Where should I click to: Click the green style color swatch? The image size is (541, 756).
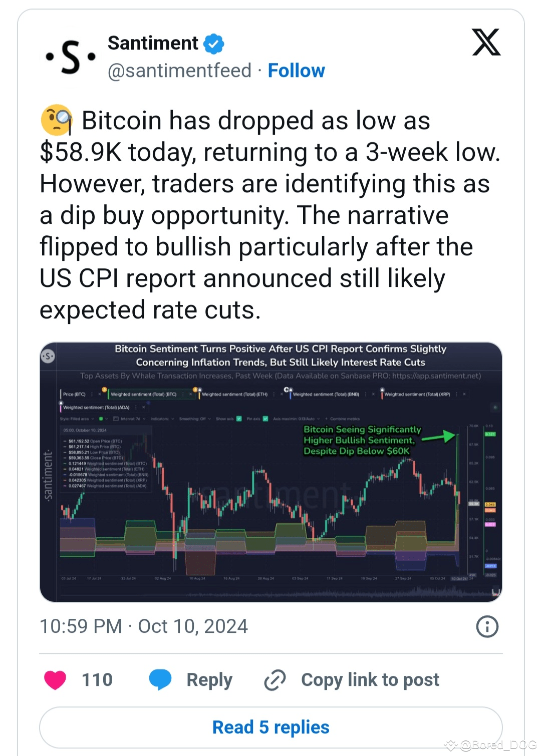(x=101, y=419)
